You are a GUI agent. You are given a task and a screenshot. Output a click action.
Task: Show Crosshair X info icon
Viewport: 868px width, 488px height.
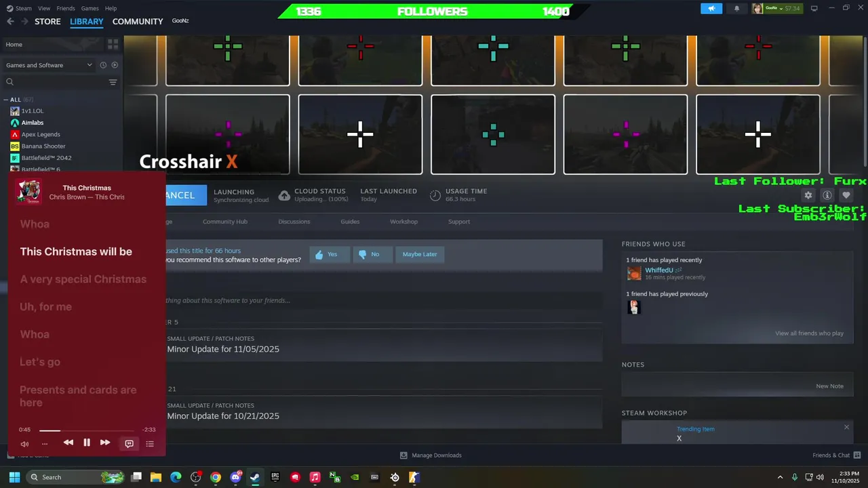tap(827, 195)
